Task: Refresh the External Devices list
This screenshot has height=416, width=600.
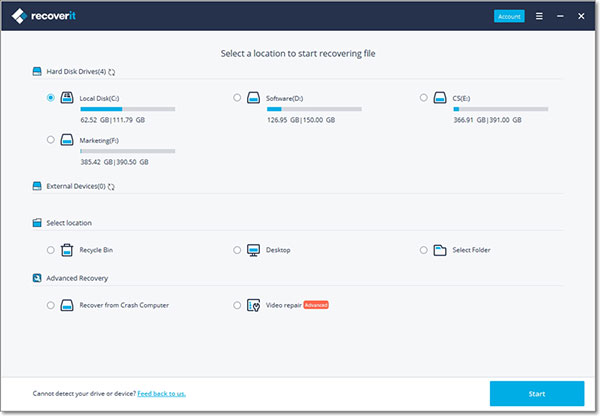Action: point(110,186)
